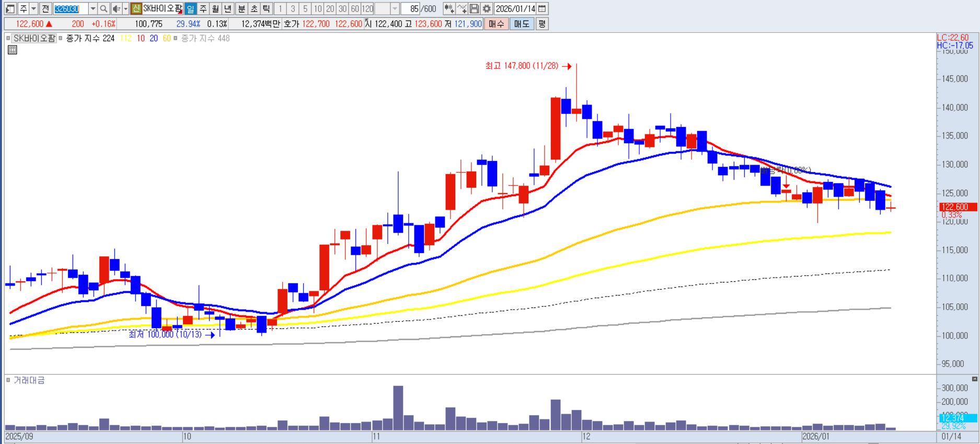Click the window layout icon at far left
Screen dimensions: 980x444
10,9
